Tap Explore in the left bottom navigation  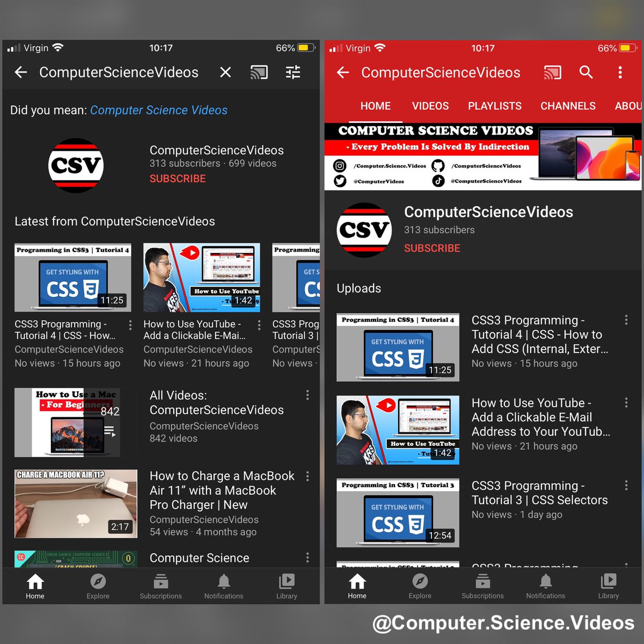pos(98,587)
